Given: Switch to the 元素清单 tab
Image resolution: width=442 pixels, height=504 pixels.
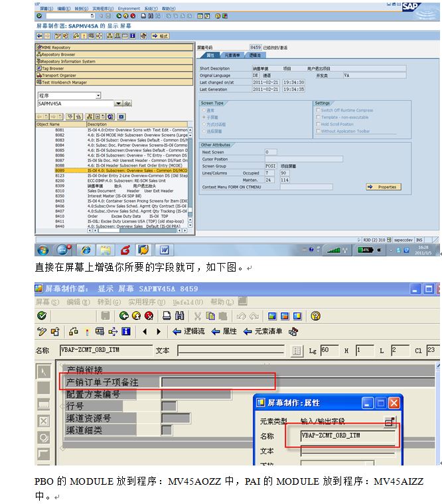Looking at the screenshot, I should (232, 55).
